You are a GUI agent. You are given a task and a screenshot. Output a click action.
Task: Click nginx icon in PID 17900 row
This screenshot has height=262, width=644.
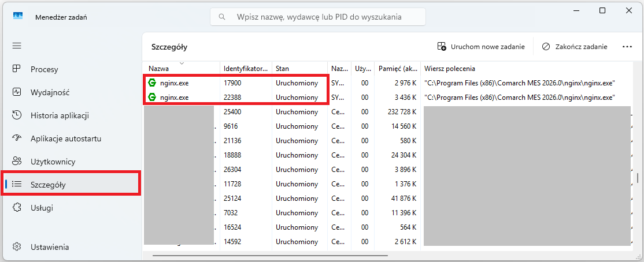(x=153, y=83)
